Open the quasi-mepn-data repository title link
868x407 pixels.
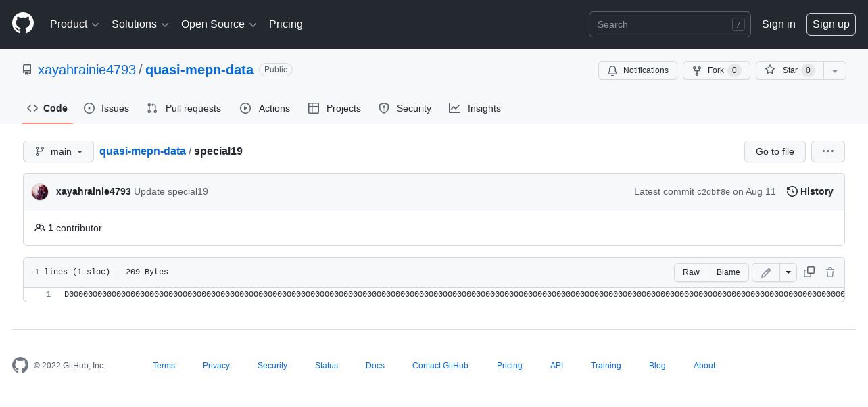pos(199,70)
